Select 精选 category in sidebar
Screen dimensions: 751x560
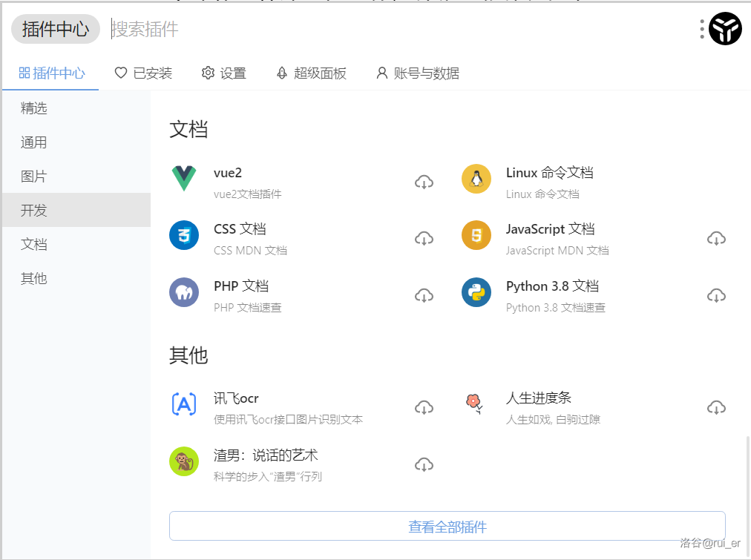tap(34, 108)
